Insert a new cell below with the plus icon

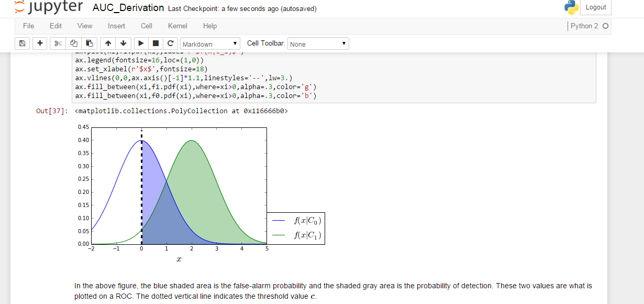click(x=40, y=44)
